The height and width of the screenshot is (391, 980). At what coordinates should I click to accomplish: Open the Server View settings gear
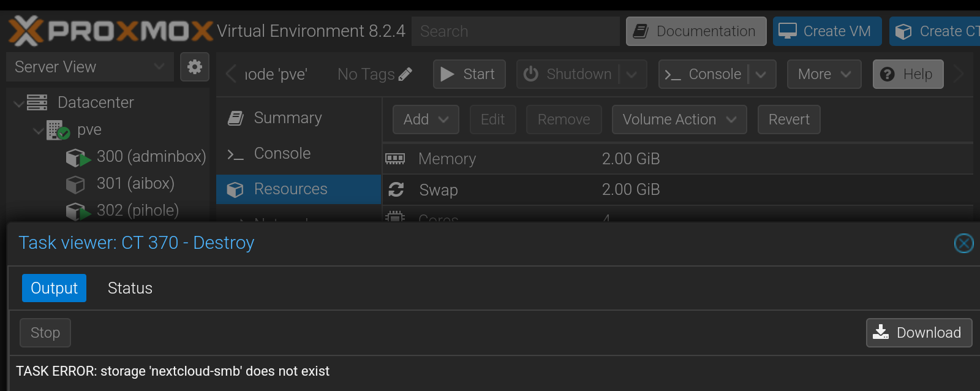pos(195,67)
